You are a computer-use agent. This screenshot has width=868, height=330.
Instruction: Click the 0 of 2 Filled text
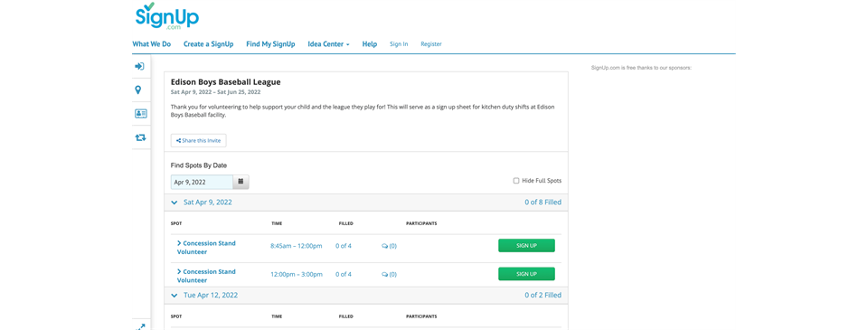point(542,296)
